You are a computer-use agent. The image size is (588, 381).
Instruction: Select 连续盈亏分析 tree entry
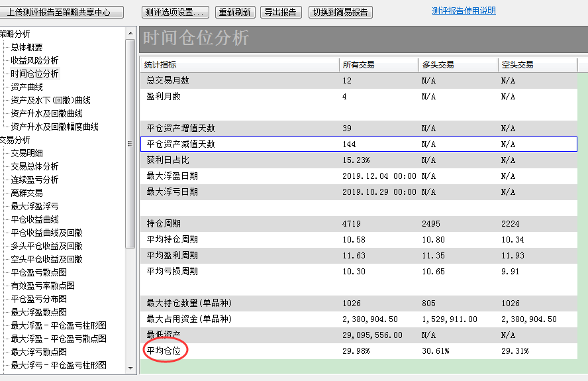34,180
